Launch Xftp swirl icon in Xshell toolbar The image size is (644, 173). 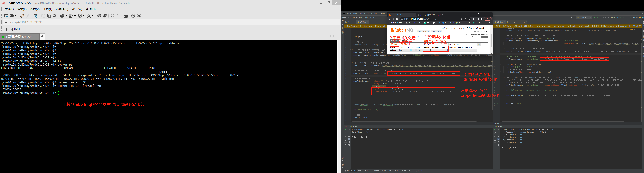point(99,16)
